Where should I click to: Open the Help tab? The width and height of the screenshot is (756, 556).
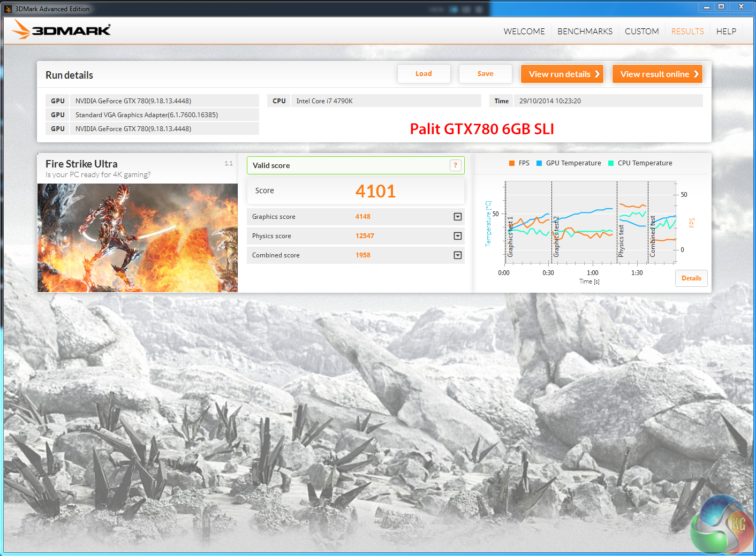pos(726,32)
